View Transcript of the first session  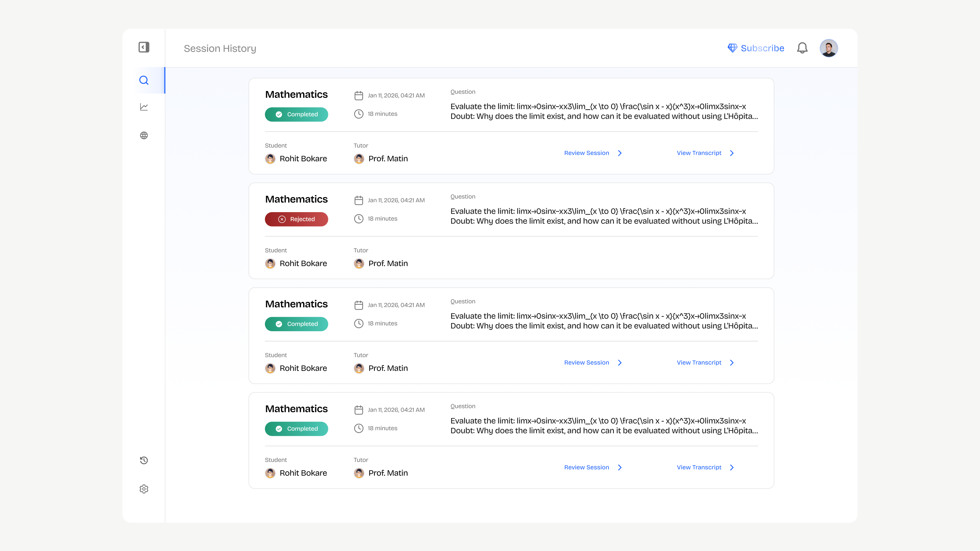pos(699,153)
